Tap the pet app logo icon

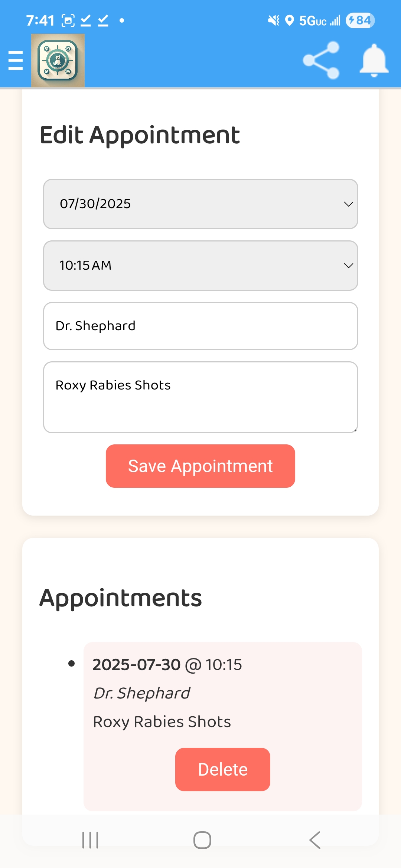(x=58, y=60)
